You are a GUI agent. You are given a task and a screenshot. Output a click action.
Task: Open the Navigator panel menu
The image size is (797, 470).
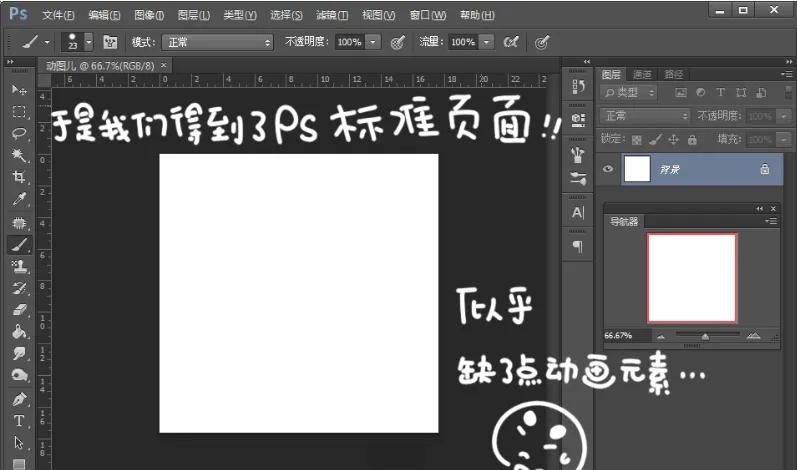771,221
